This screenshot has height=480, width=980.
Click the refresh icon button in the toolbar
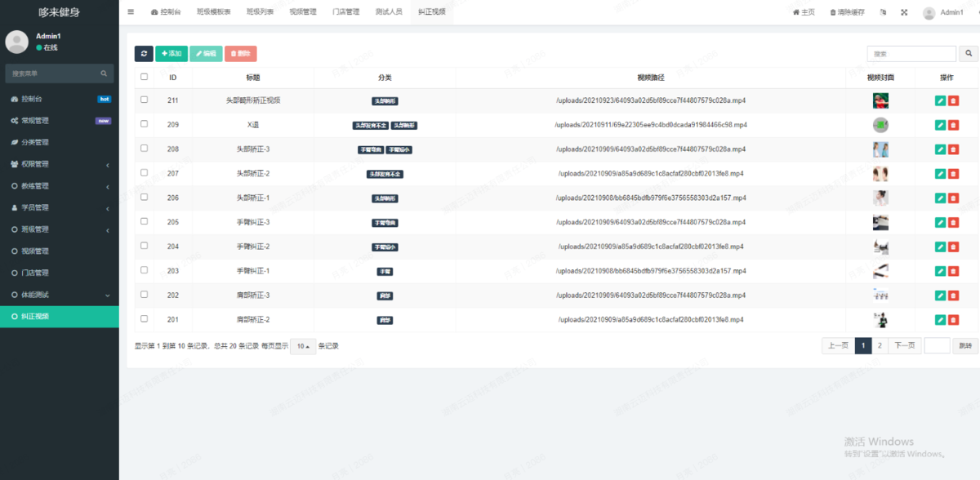pyautogui.click(x=144, y=54)
